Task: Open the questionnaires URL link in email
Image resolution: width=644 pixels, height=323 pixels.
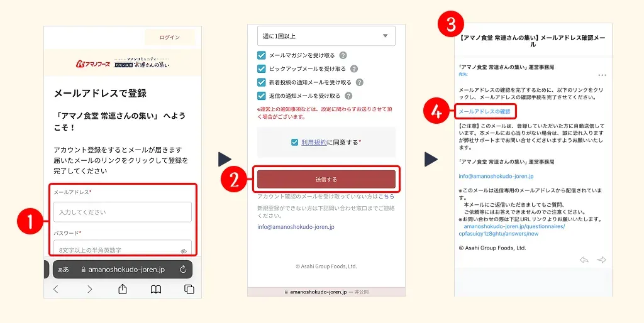Action: (512, 230)
